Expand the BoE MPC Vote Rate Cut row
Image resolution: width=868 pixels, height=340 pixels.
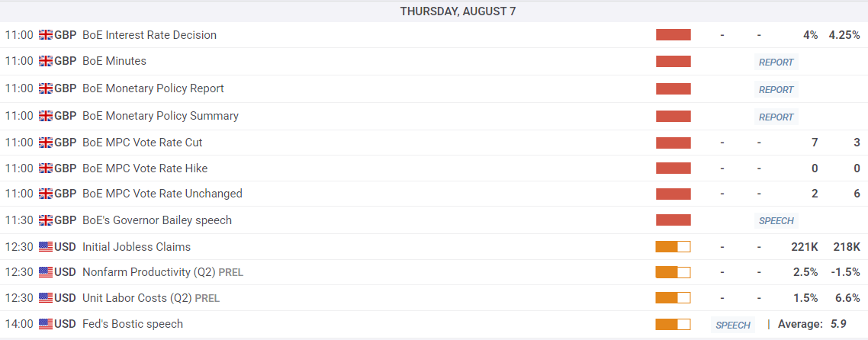142,143
